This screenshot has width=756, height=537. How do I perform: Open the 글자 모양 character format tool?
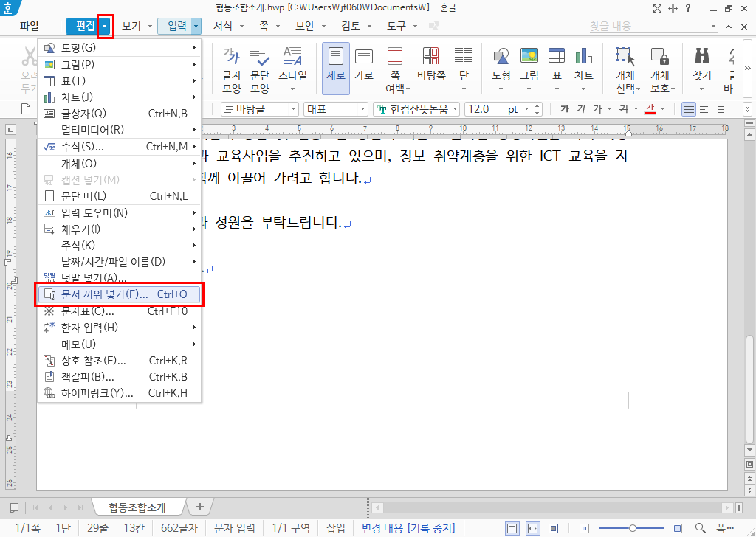coord(231,69)
